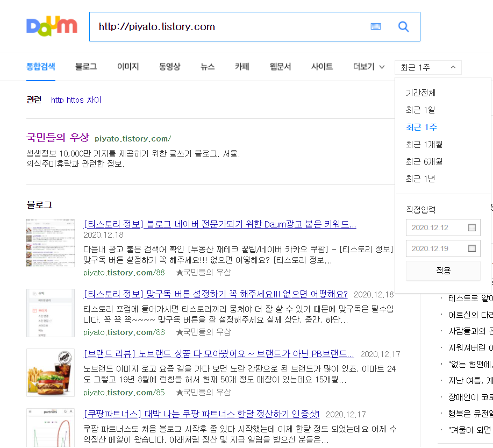The height and width of the screenshot is (448, 493).
Task: Open 노브랜드 상품 brand review post
Action: click(x=219, y=354)
